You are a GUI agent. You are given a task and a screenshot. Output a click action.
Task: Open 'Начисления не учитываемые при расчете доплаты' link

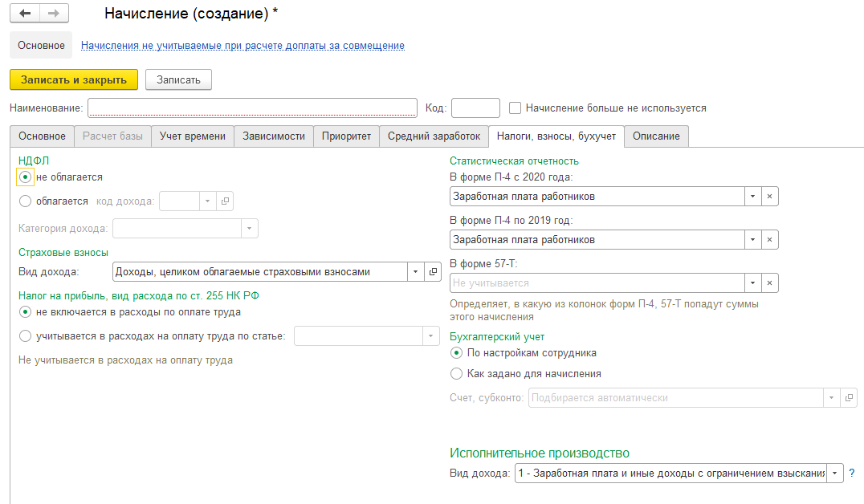(242, 46)
